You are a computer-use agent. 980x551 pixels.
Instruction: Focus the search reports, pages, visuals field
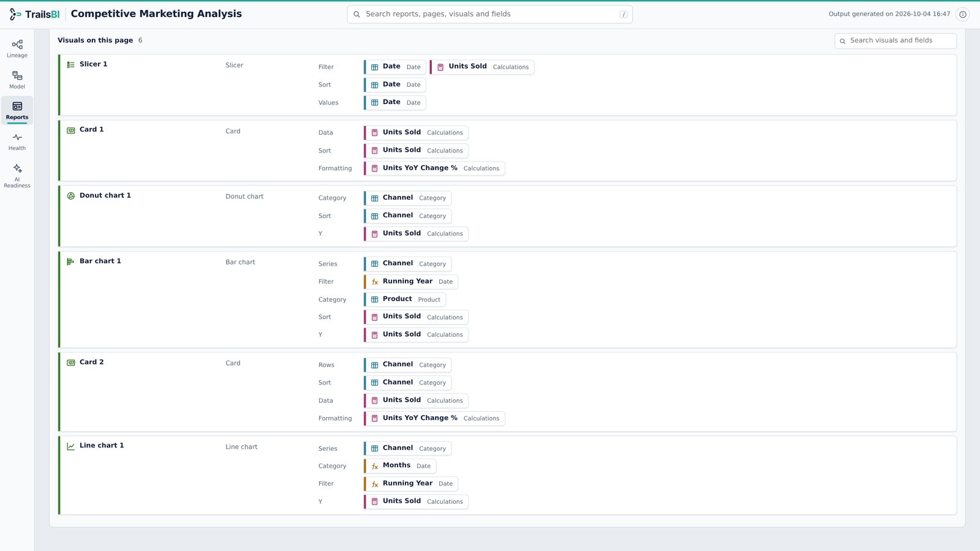[x=490, y=14]
